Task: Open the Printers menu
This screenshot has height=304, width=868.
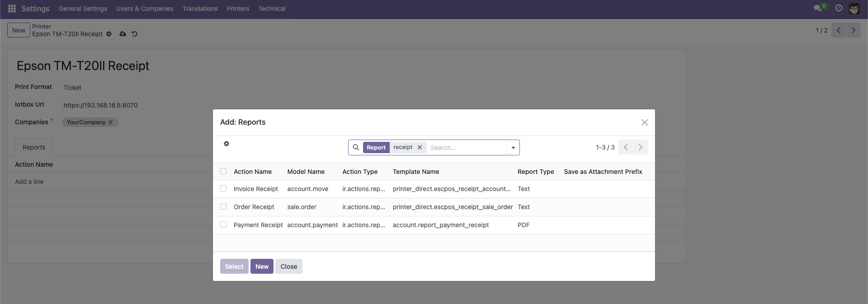Action: click(x=238, y=9)
